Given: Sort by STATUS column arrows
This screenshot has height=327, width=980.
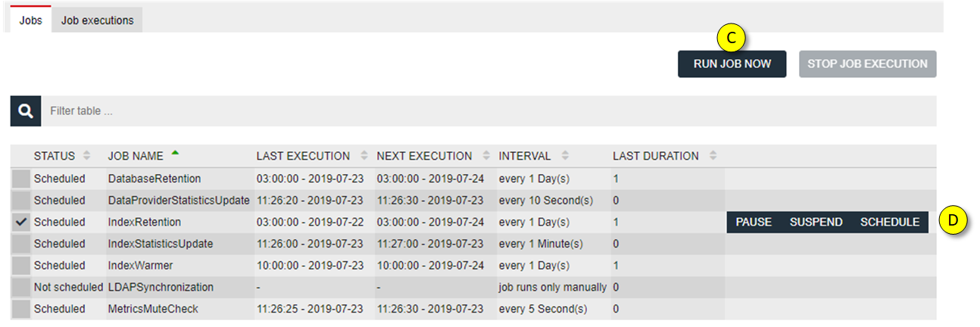Looking at the screenshot, I should pos(86,156).
